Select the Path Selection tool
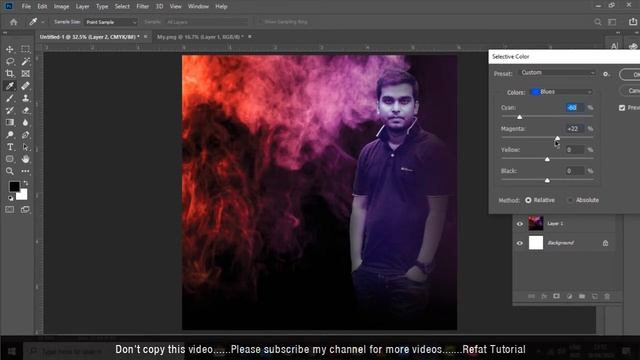Screen dimensions: 640x360 point(25,147)
